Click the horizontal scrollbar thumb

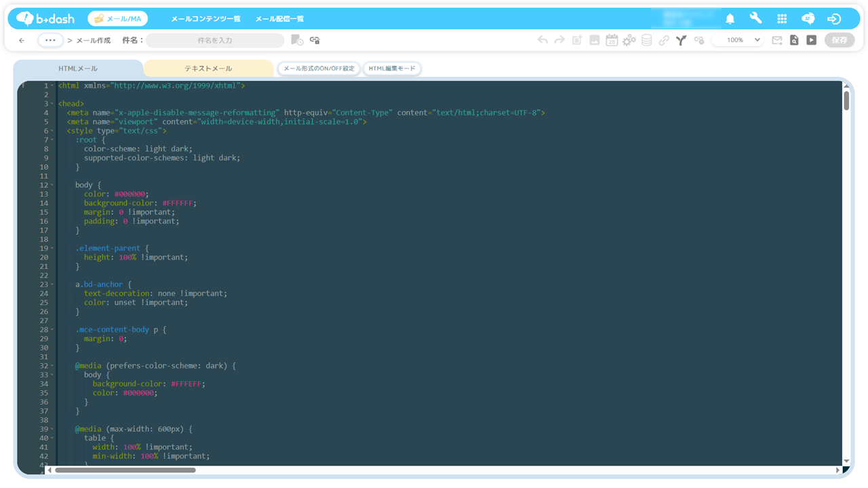pyautogui.click(x=125, y=470)
